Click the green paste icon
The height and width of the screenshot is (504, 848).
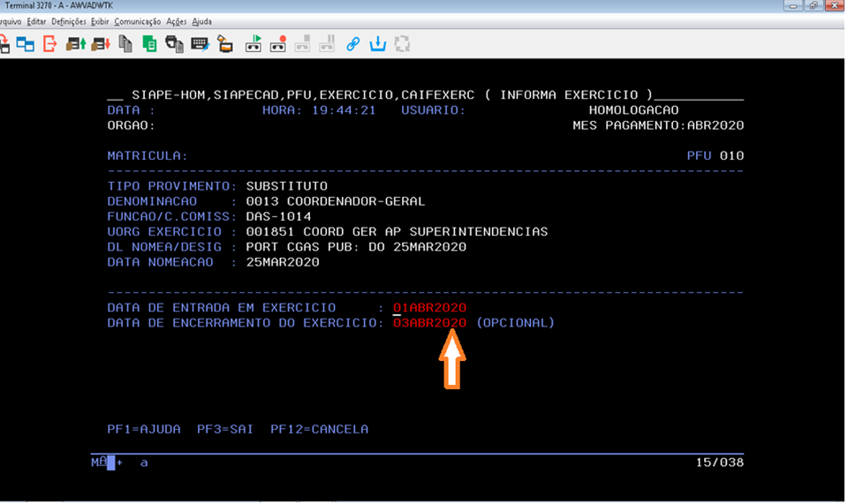(x=149, y=44)
